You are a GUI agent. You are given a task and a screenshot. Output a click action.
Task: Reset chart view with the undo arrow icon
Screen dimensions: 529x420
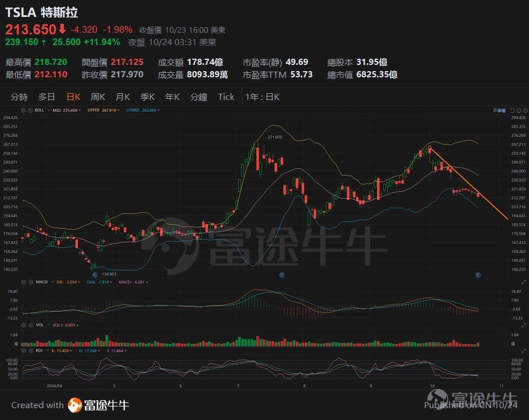(513, 111)
